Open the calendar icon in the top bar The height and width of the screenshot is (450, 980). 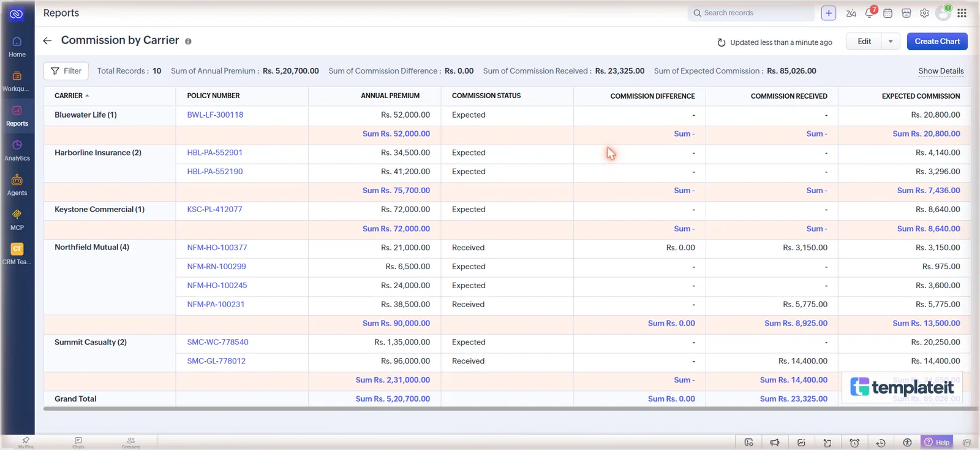point(888,13)
